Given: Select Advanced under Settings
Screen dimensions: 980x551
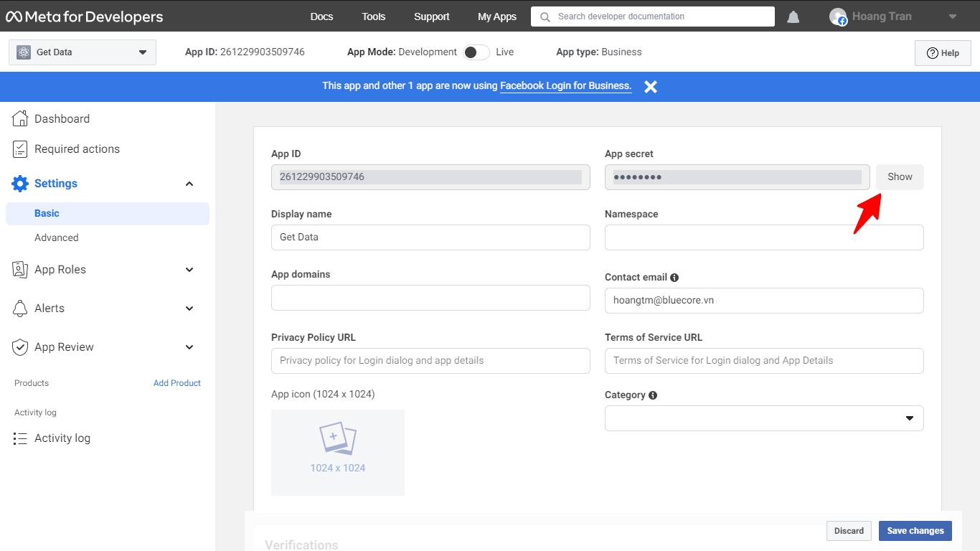Looking at the screenshot, I should point(57,237).
